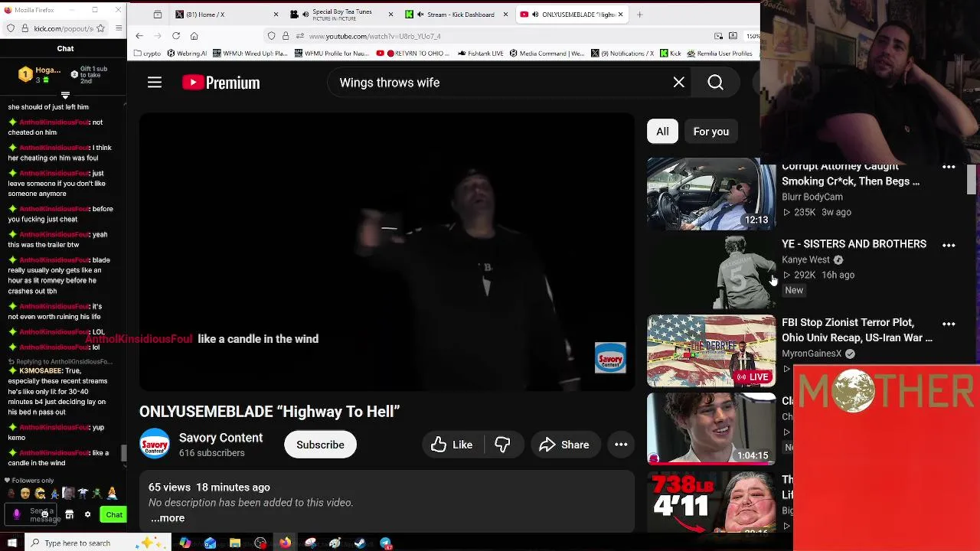Share this YouTube video
Screen dimensions: 980x551
tap(564, 445)
